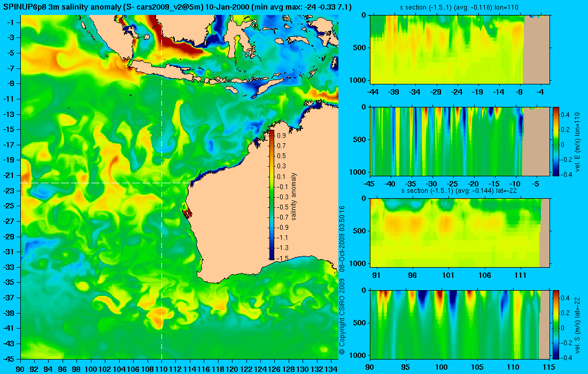This screenshot has height=374, width=588.
Task: Click '111' on the lat=-22 salinity section axis
Action: pyautogui.click(x=521, y=275)
